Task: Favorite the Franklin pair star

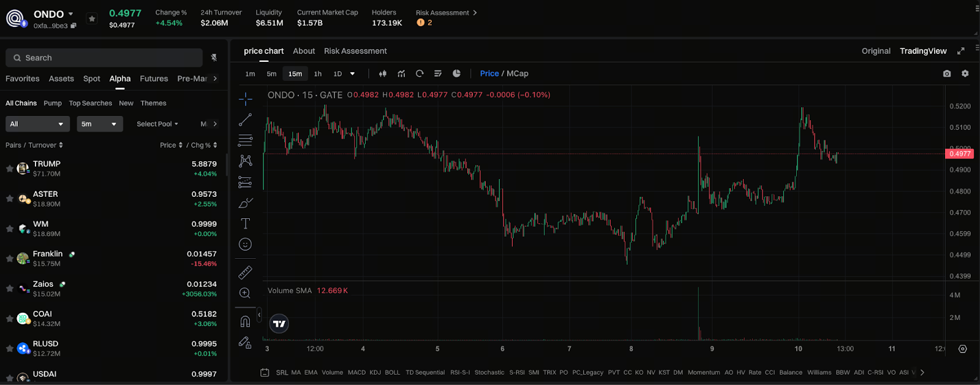Action: (10, 259)
